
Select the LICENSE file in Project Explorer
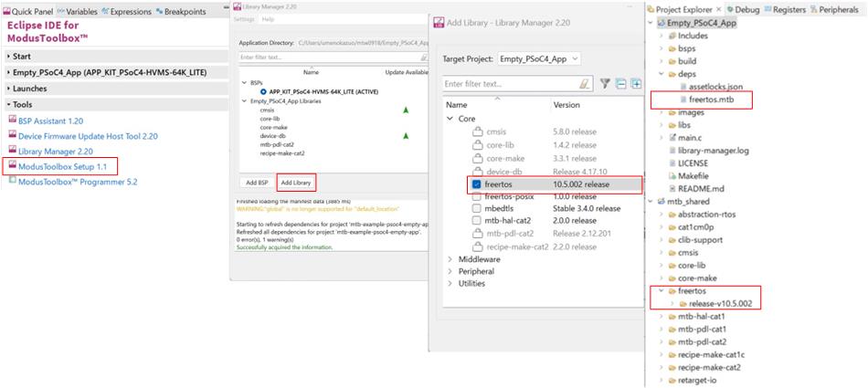pyautogui.click(x=693, y=163)
